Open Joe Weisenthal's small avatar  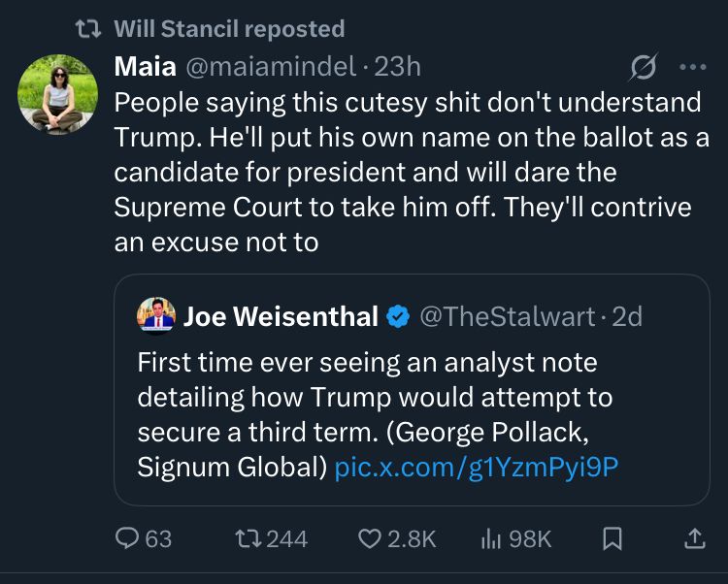coord(155,316)
